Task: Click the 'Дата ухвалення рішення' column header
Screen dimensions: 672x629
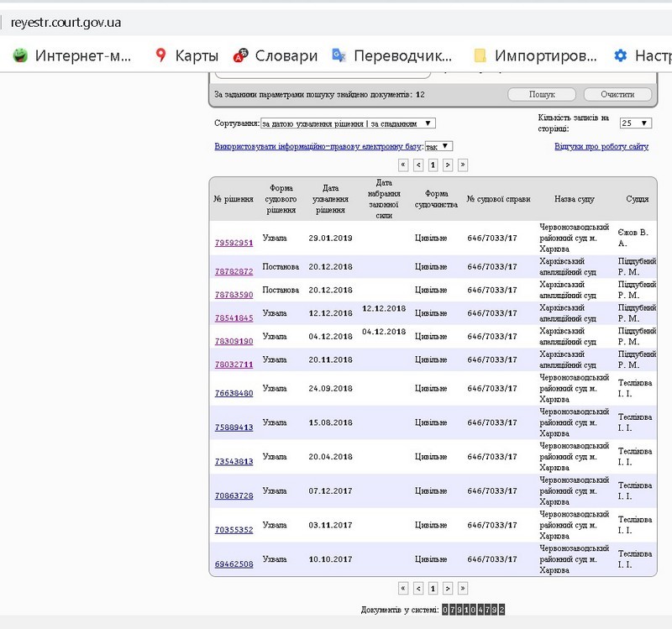Action: [x=330, y=199]
